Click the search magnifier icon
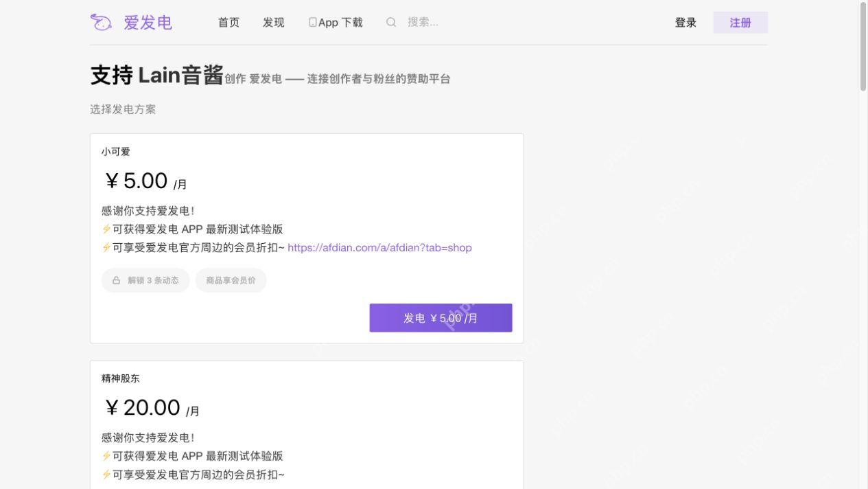This screenshot has width=868, height=489. coord(391,22)
